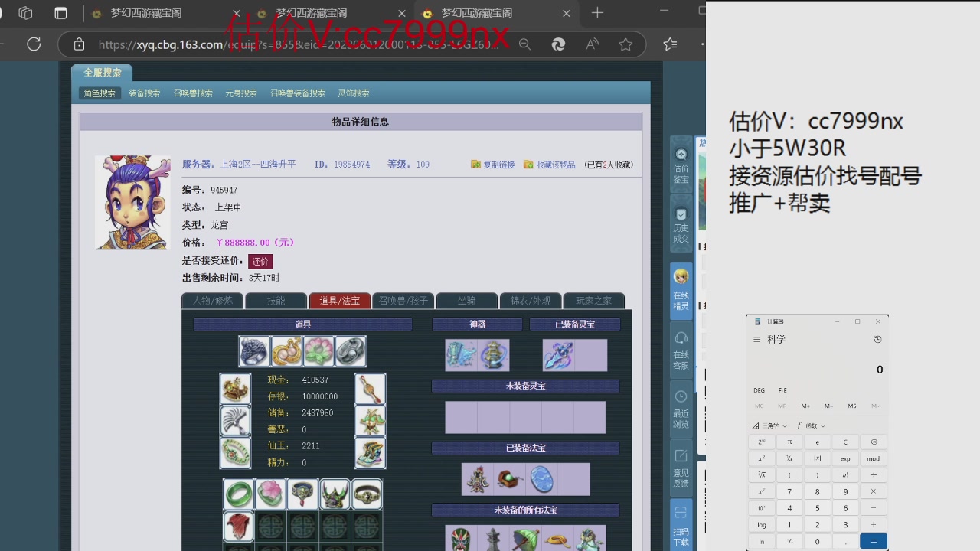The height and width of the screenshot is (551, 980).
Task: Click the equals button in Calculator
Action: coord(874,541)
